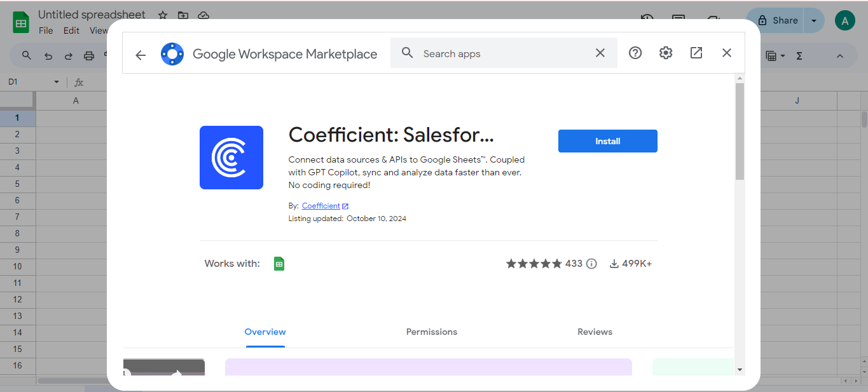
Task: Open Marketplace settings gear
Action: pyautogui.click(x=666, y=53)
